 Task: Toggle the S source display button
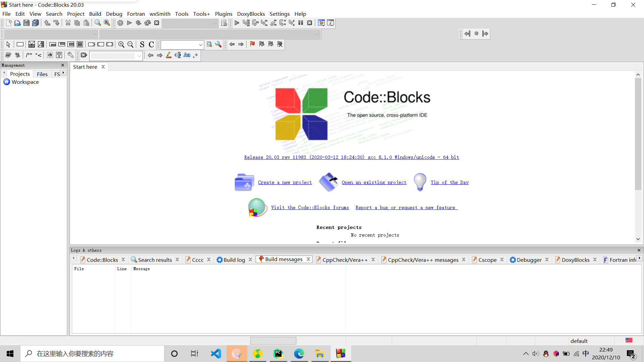pos(142,45)
